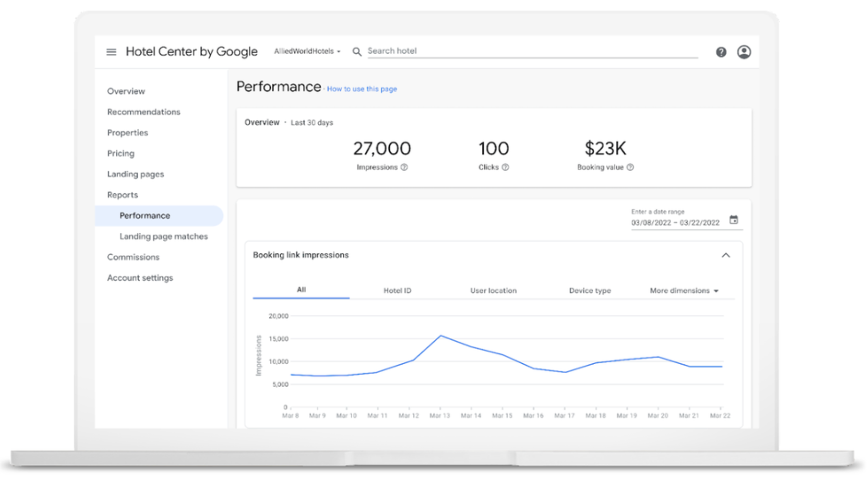Select the Device type tab
The height and width of the screenshot is (488, 868).
pos(590,291)
